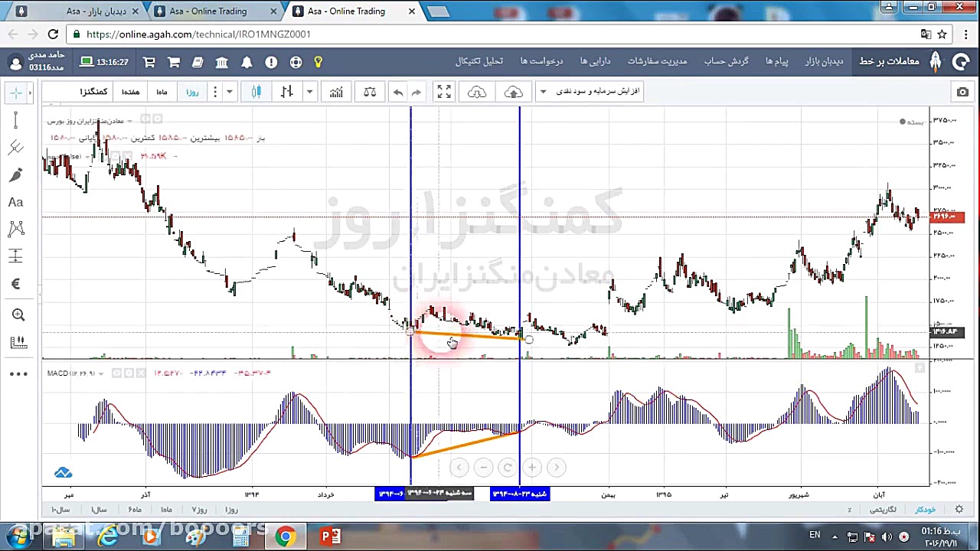
Task: Open chart settings gear at bottom right
Action: [959, 510]
